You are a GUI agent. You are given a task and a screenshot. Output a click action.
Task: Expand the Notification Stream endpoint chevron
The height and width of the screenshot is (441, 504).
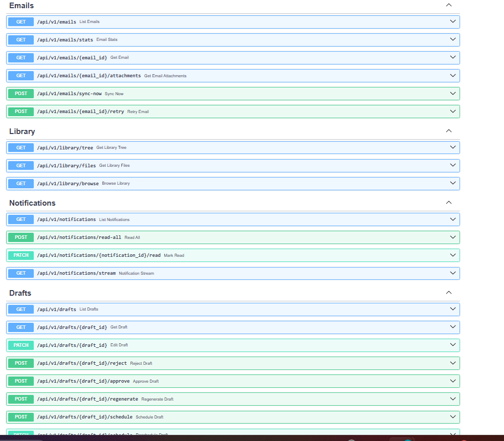coord(452,273)
